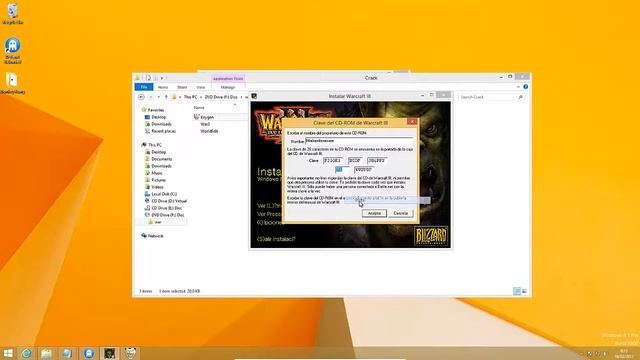This screenshot has height=360, width=640.
Task: Click the Name column header
Action: (199, 107)
